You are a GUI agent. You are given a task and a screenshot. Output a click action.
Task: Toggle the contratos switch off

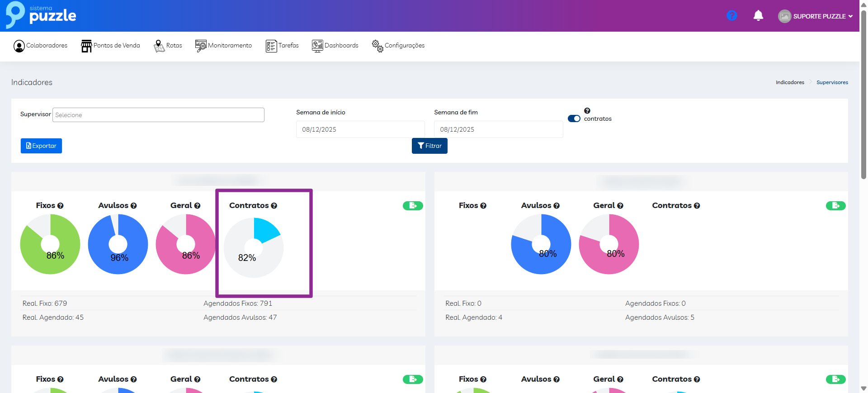574,118
